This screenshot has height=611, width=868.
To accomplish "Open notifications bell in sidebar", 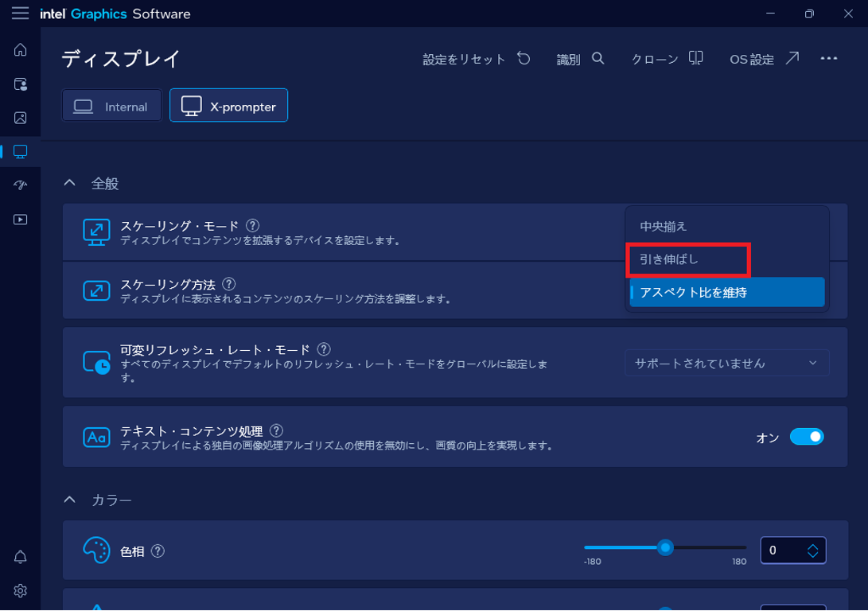I will pyautogui.click(x=21, y=557).
